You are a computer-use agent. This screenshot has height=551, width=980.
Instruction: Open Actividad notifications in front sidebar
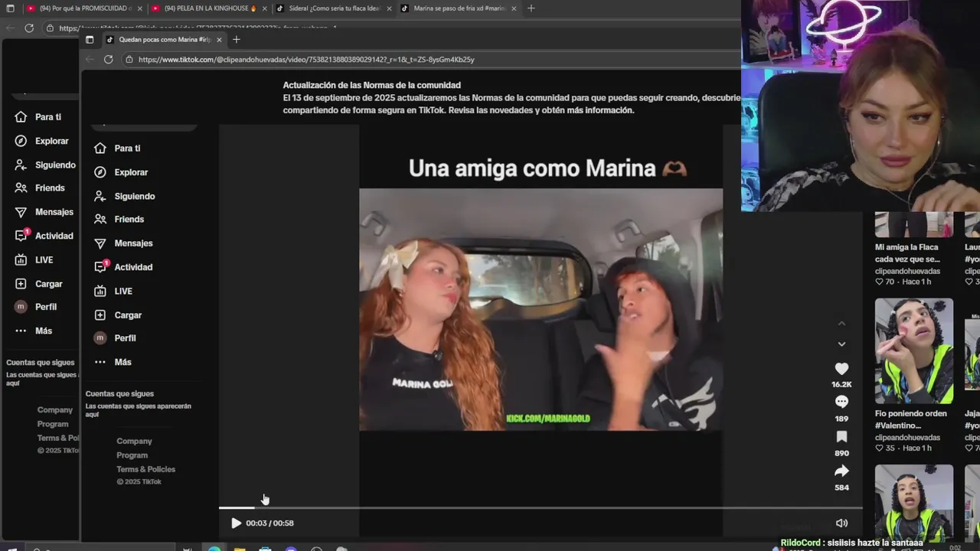[123, 266]
